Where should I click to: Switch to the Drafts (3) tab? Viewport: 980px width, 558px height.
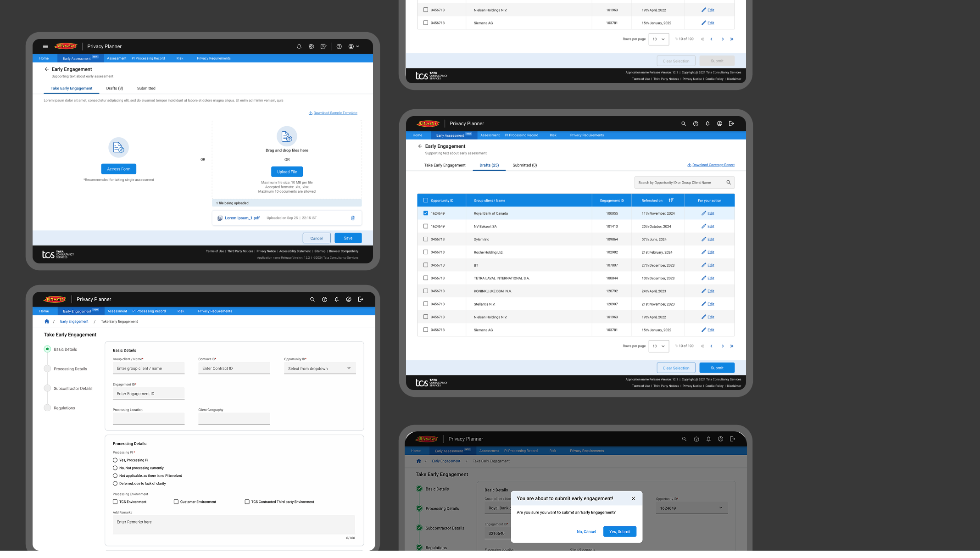coord(115,88)
